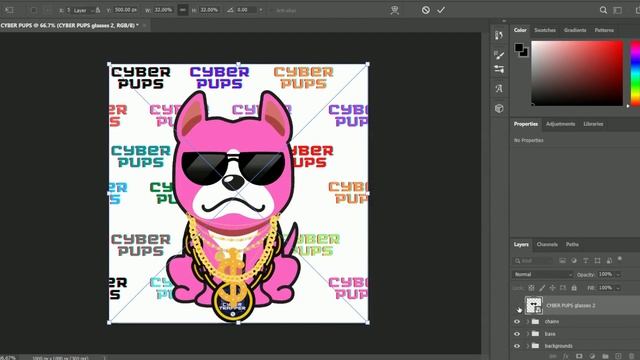This screenshot has height=360, width=640.
Task: Open the workspace switcher icon beside search
Action: pyautogui.click(x=618, y=10)
